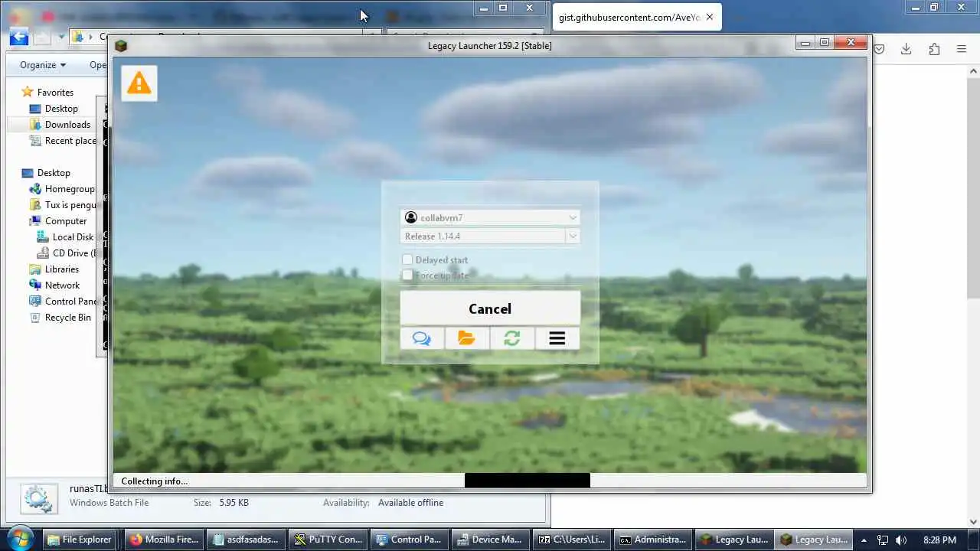Screen dimensions: 980x551
Task: Switch to File Explorer taskbar button
Action: click(80, 540)
